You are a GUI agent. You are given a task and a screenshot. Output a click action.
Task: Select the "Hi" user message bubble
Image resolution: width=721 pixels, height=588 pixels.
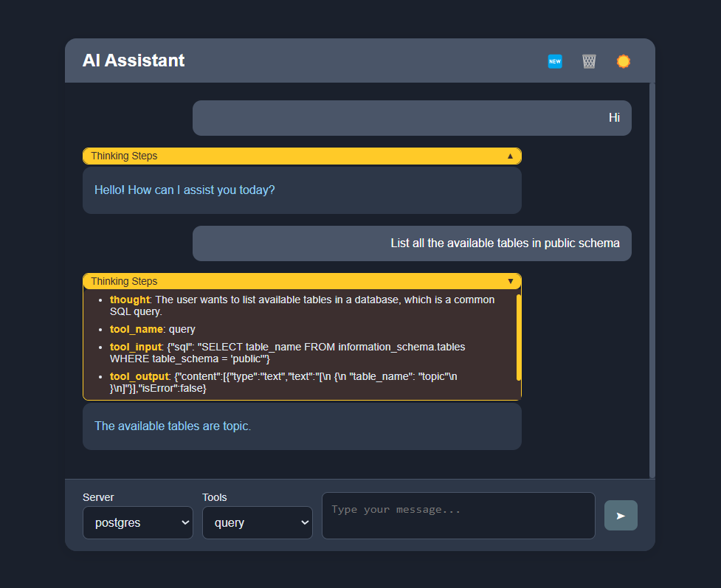(x=412, y=118)
